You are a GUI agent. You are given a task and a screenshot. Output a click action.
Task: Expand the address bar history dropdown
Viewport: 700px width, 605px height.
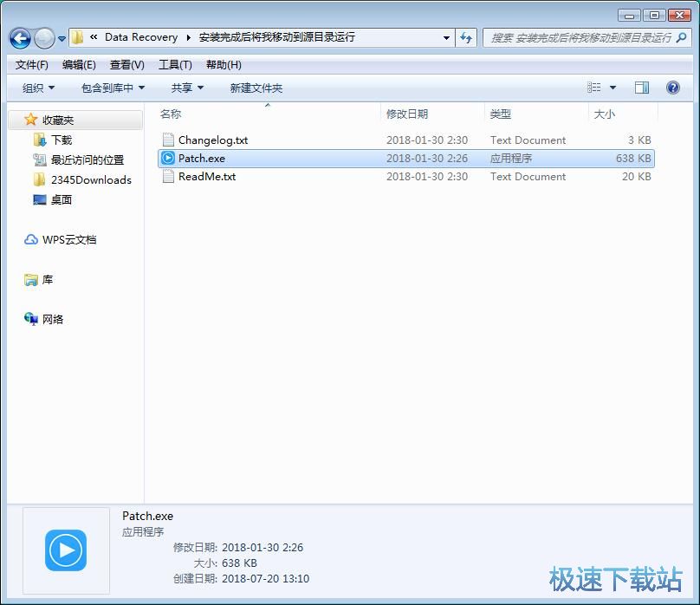click(446, 38)
